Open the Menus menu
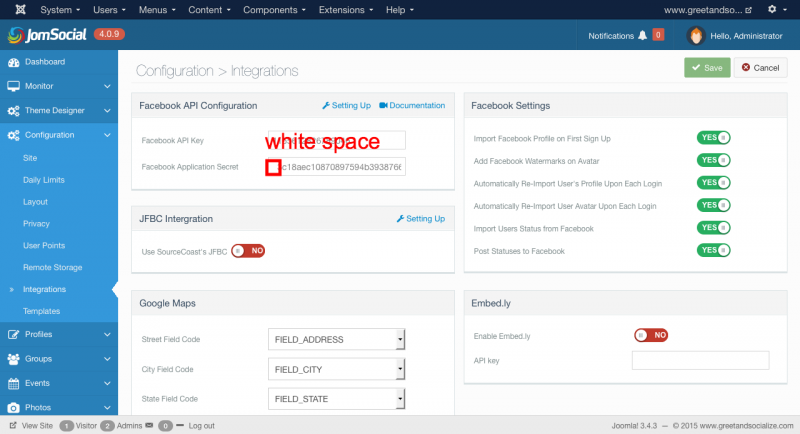The height and width of the screenshot is (434, 800). 157,10
